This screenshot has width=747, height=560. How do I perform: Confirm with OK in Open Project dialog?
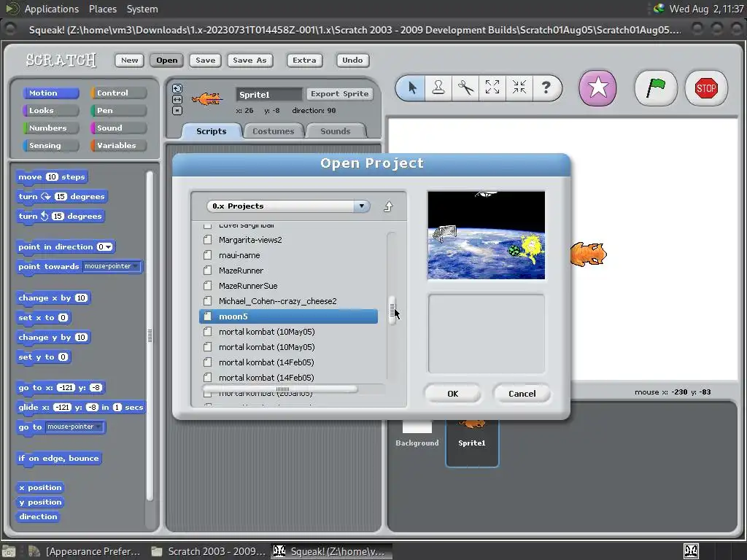pos(452,394)
